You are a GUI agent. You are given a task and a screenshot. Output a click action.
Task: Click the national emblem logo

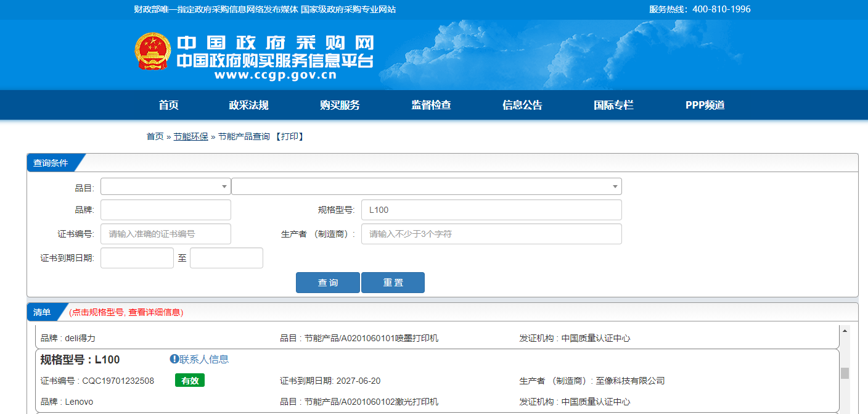[153, 52]
